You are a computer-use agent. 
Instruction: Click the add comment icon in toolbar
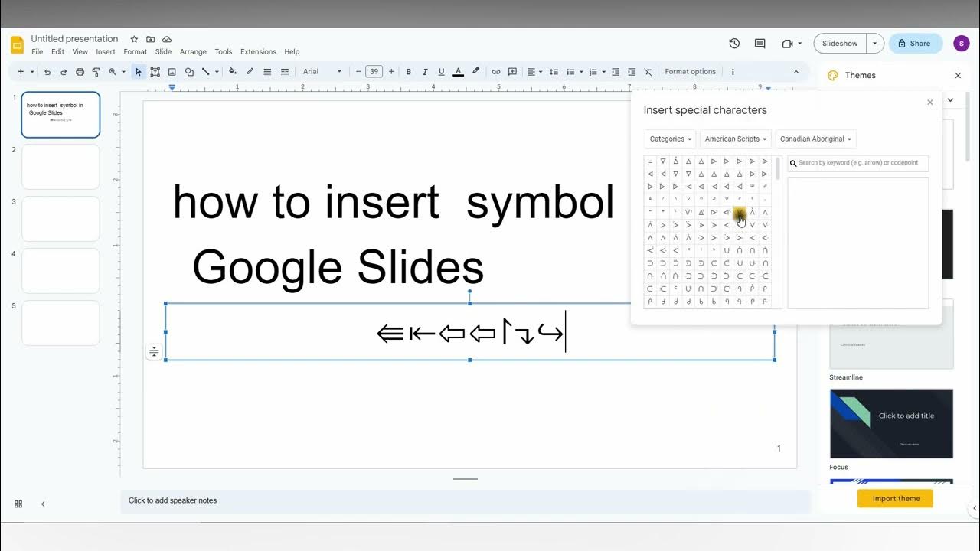pyautogui.click(x=513, y=72)
